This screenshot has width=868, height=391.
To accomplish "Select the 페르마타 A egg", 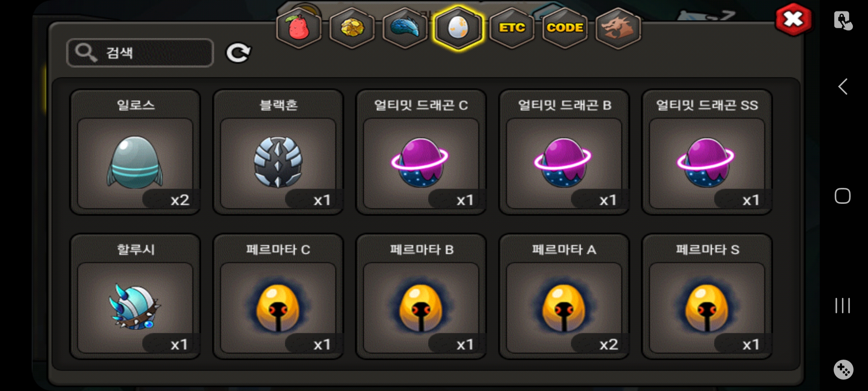I will (x=564, y=297).
